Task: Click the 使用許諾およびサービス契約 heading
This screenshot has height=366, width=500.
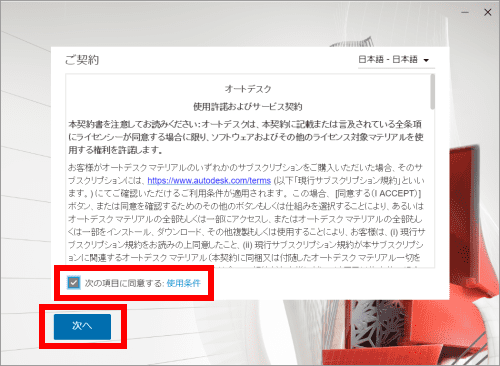Action: [248, 107]
